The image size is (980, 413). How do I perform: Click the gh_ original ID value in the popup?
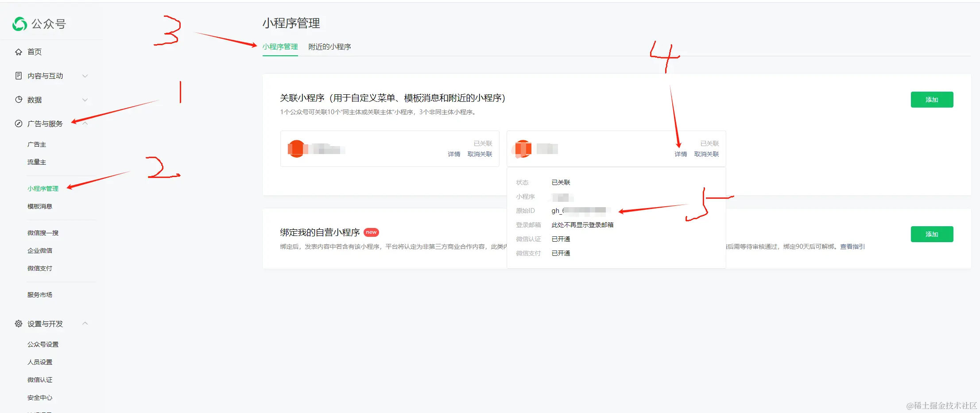pyautogui.click(x=581, y=211)
